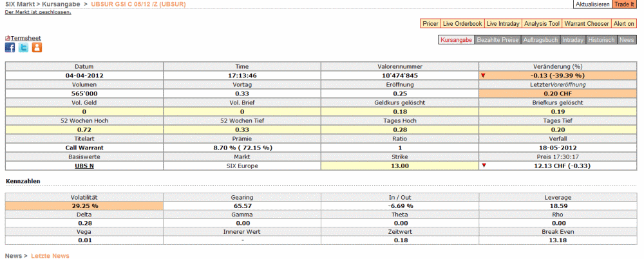644x259 pixels.
Task: Turn on Alert on button
Action: point(624,24)
